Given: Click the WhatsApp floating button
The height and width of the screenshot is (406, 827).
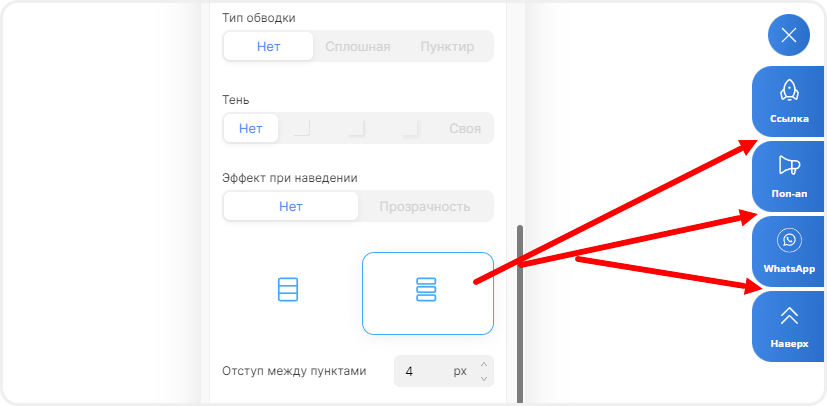Looking at the screenshot, I should click(788, 252).
